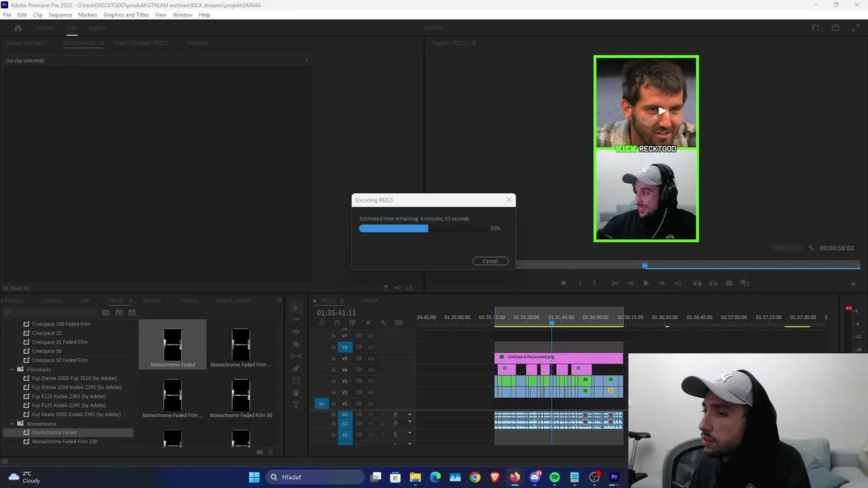Solo audio track A2
Image resolution: width=868 pixels, height=488 pixels.
[x=383, y=424]
